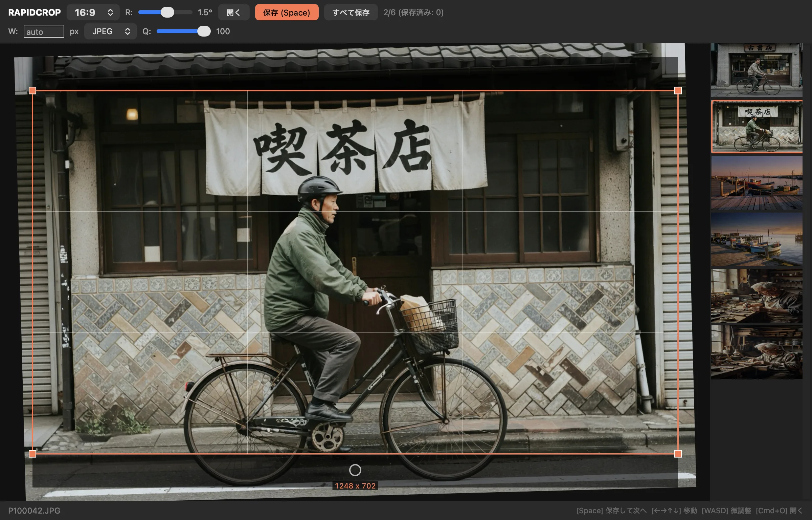Select the first craftsman workshop thumbnail

click(x=757, y=296)
